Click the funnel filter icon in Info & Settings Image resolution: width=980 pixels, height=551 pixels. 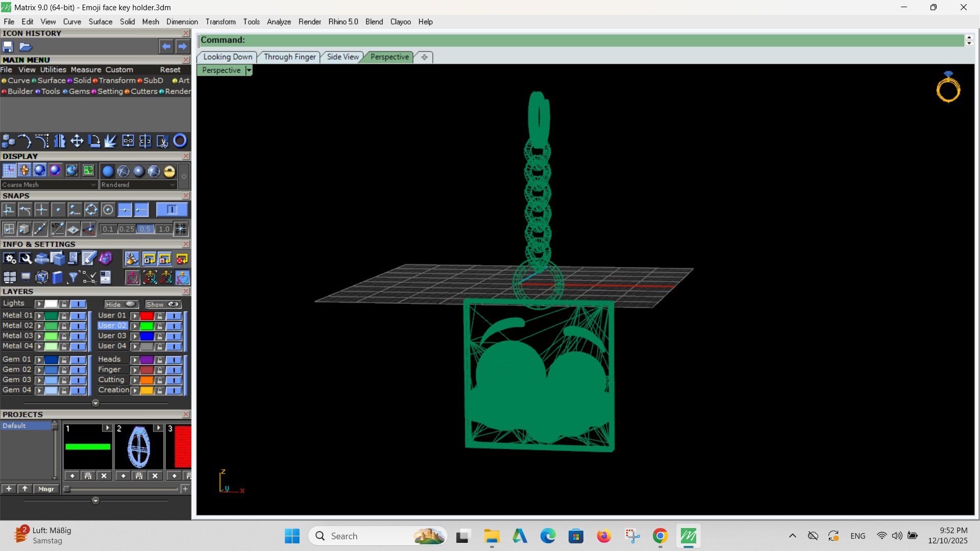click(x=73, y=278)
